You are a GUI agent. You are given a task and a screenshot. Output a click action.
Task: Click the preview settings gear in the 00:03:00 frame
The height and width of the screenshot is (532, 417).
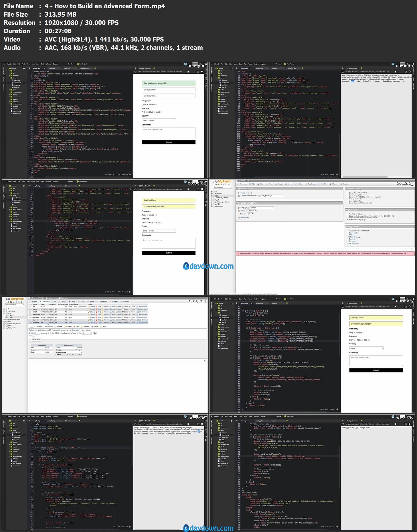(x=202, y=72)
